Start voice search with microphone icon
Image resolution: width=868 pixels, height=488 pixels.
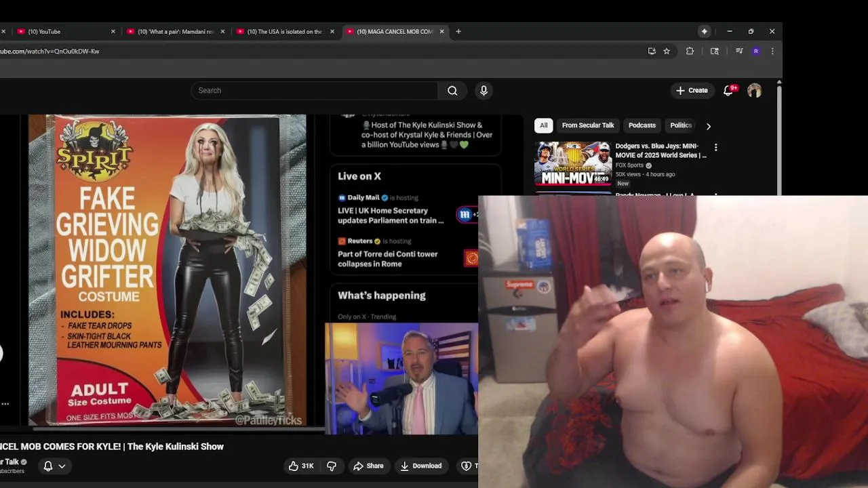tap(484, 90)
